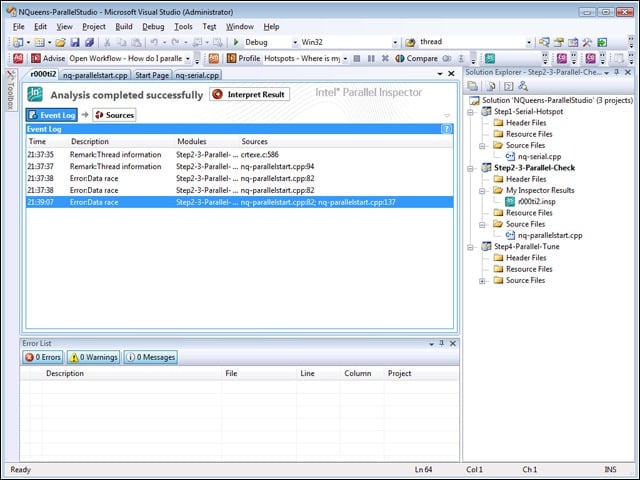This screenshot has height=480, width=640.
Task: Switch to the nq-parallelstart.cpp tab
Action: [x=95, y=75]
